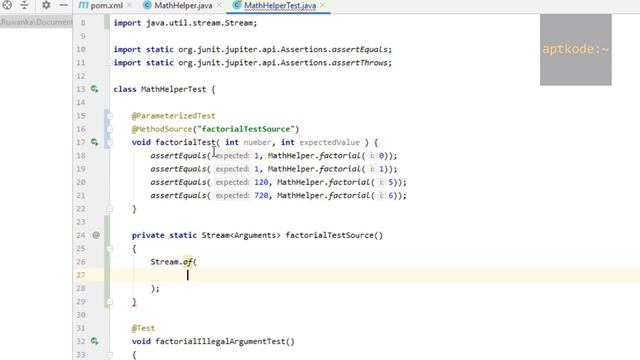The width and height of the screenshot is (640, 360).
Task: Click the fold end marker on line 22
Action: pyautogui.click(x=109, y=209)
